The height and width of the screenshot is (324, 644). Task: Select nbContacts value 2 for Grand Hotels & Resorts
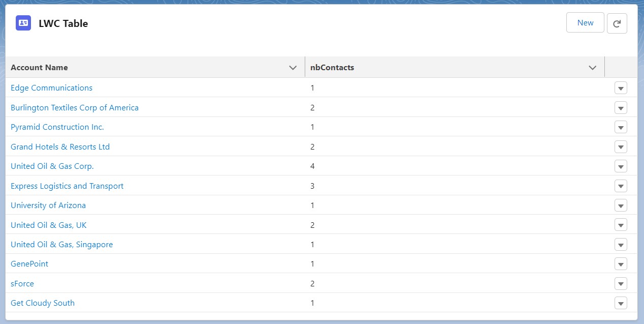313,147
